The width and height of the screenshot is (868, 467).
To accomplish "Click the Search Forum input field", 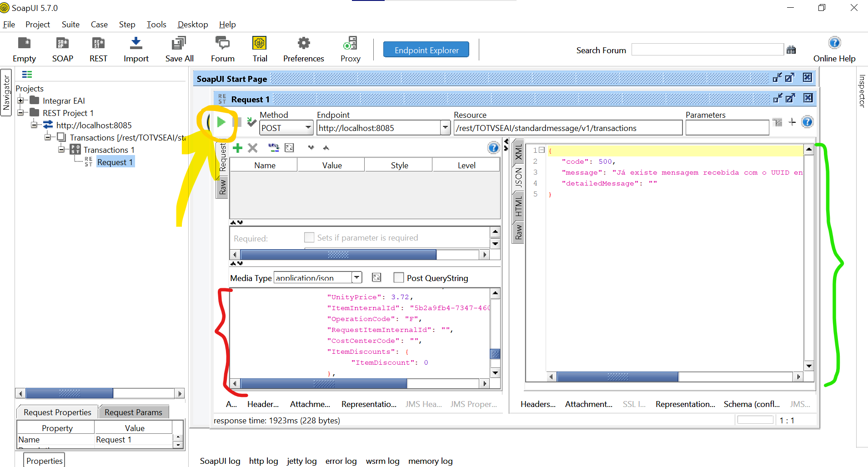I will click(707, 50).
